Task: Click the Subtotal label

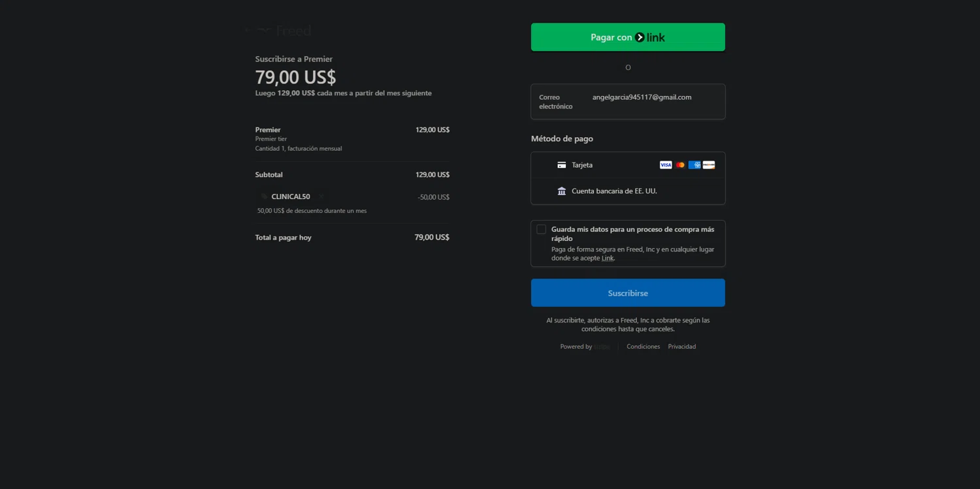Action: pos(269,175)
